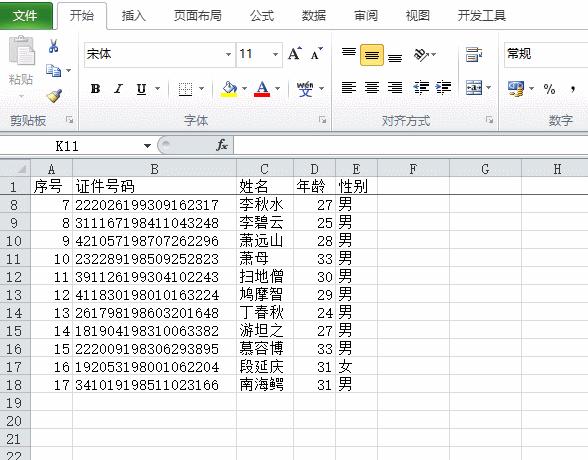
Task: Select the Format Painter brush
Action: (x=54, y=96)
